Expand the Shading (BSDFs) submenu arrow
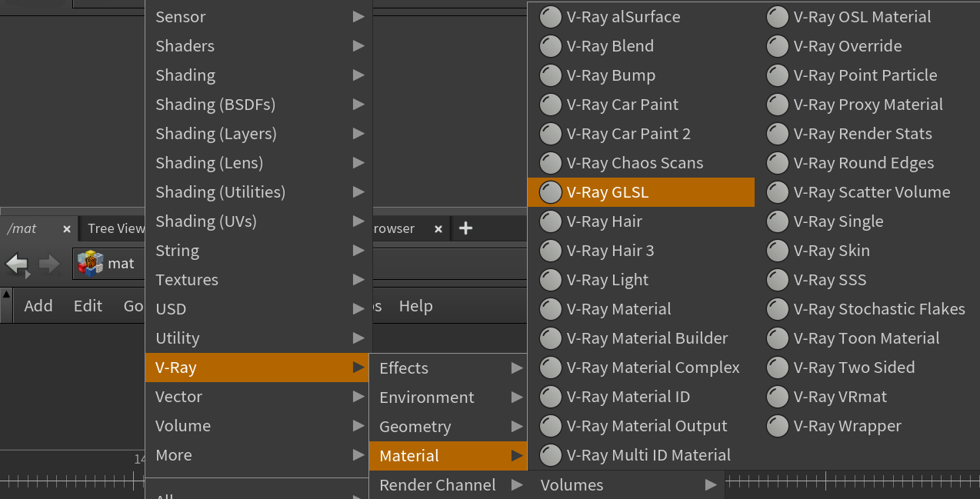The width and height of the screenshot is (980, 499). tap(358, 105)
